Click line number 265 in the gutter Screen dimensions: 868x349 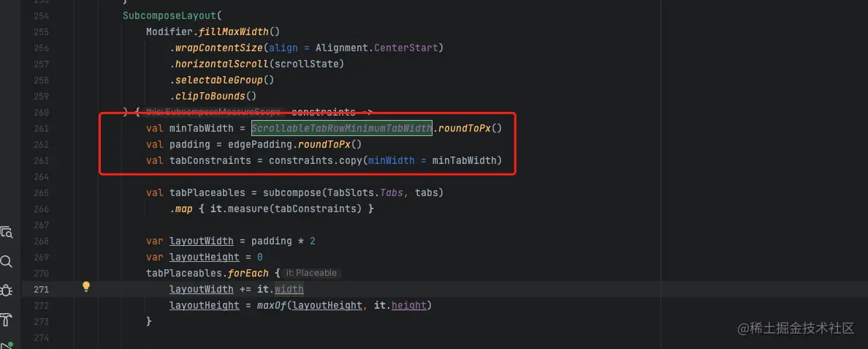(41, 192)
